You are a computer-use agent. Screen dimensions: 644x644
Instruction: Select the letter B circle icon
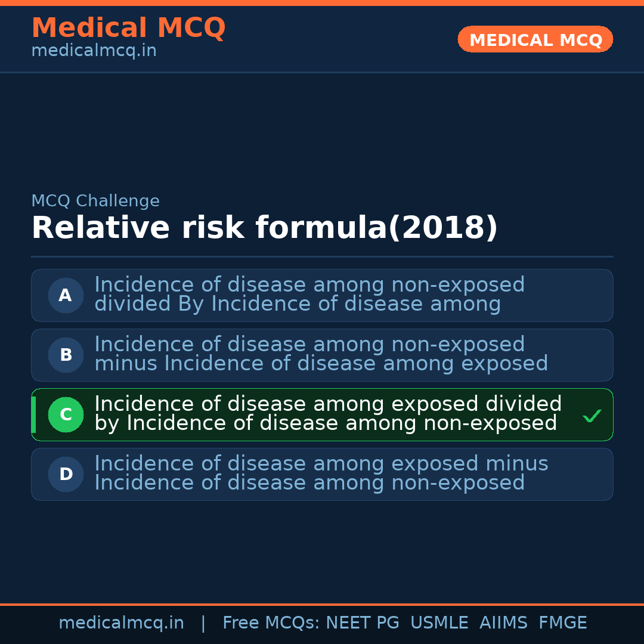point(66,355)
